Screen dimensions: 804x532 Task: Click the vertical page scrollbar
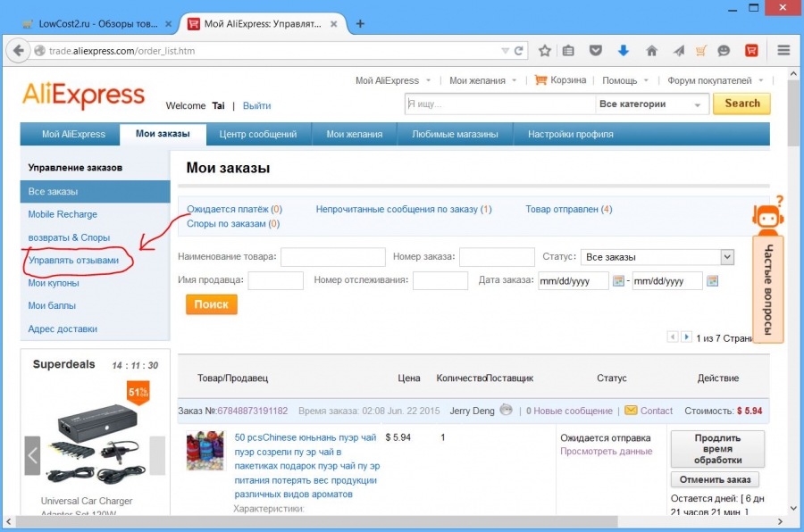coord(794,112)
